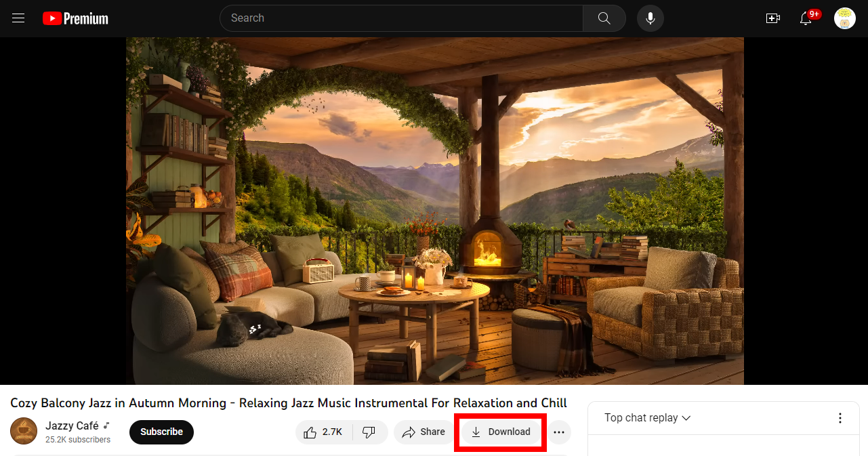Go to YouTube Premium home logo
Image resolution: width=868 pixels, height=456 pixels.
(75, 18)
